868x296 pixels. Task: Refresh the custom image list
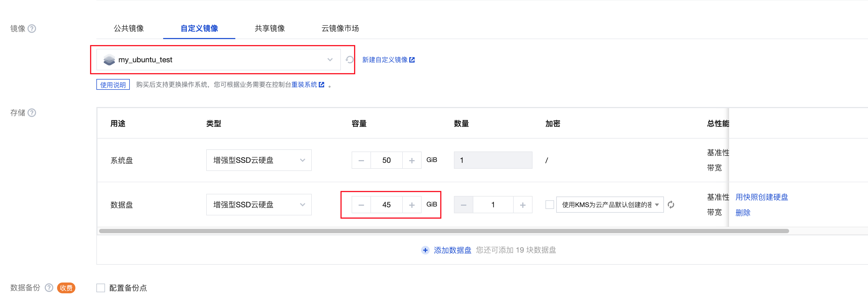[x=349, y=60]
